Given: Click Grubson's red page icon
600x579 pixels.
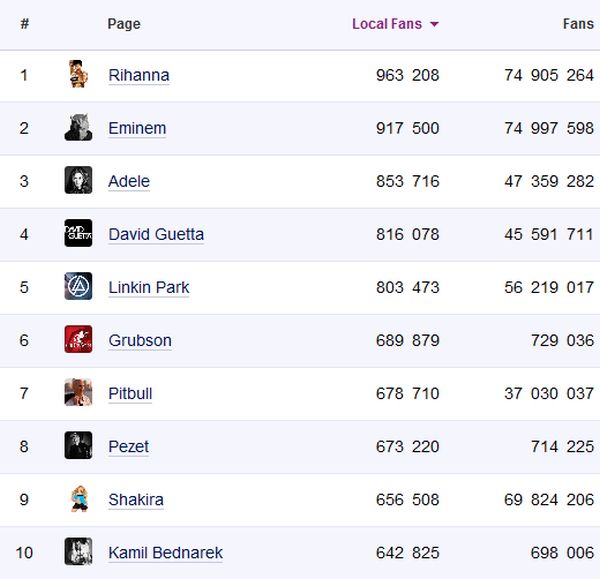Looking at the screenshot, I should [78, 340].
